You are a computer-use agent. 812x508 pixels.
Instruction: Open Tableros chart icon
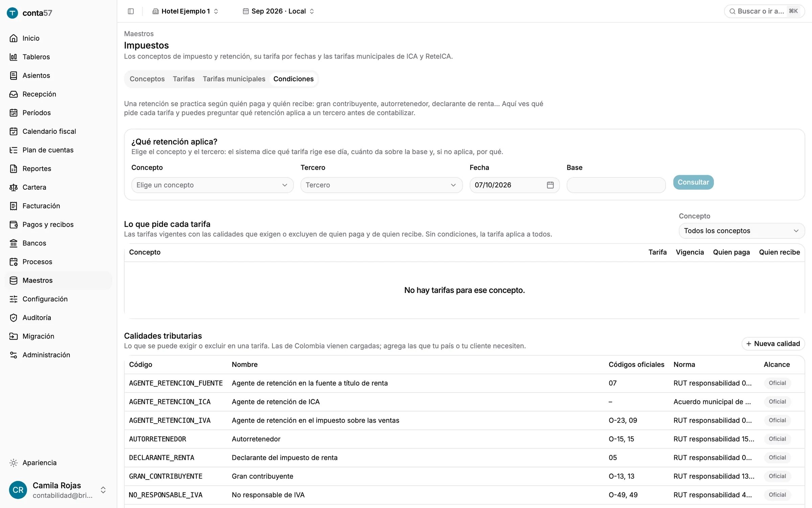click(x=14, y=57)
